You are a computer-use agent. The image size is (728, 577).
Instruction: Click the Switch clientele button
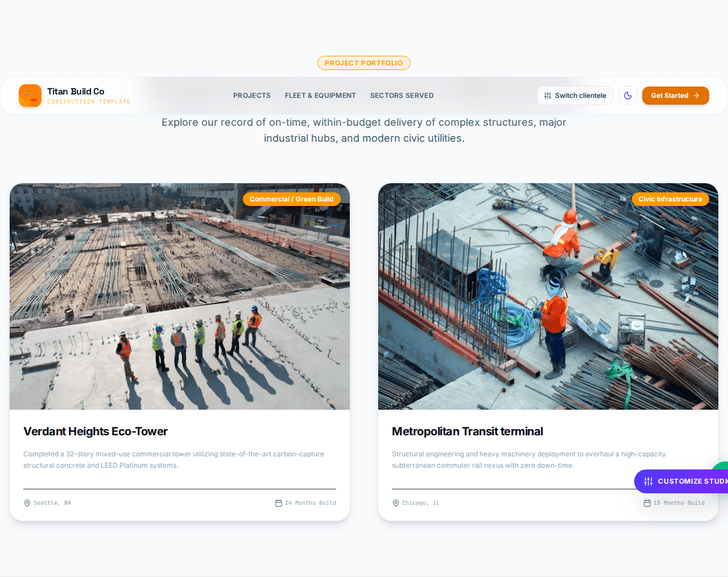(x=575, y=96)
